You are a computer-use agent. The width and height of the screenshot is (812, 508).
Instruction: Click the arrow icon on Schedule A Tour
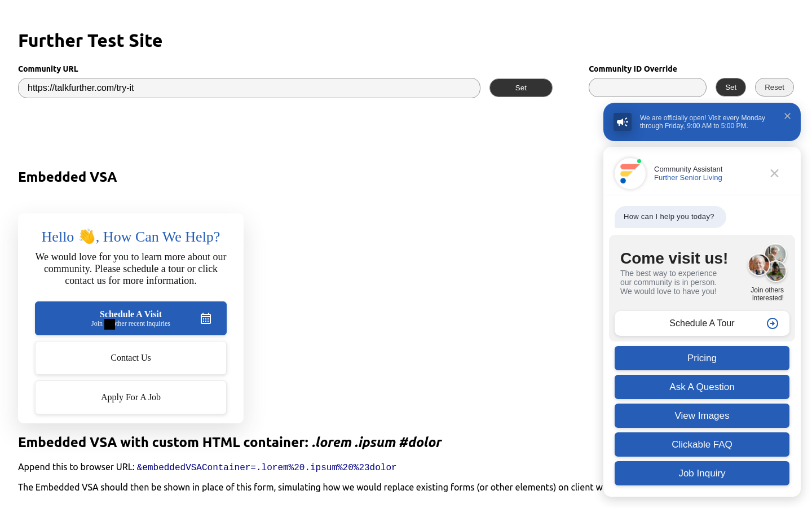coord(773,323)
